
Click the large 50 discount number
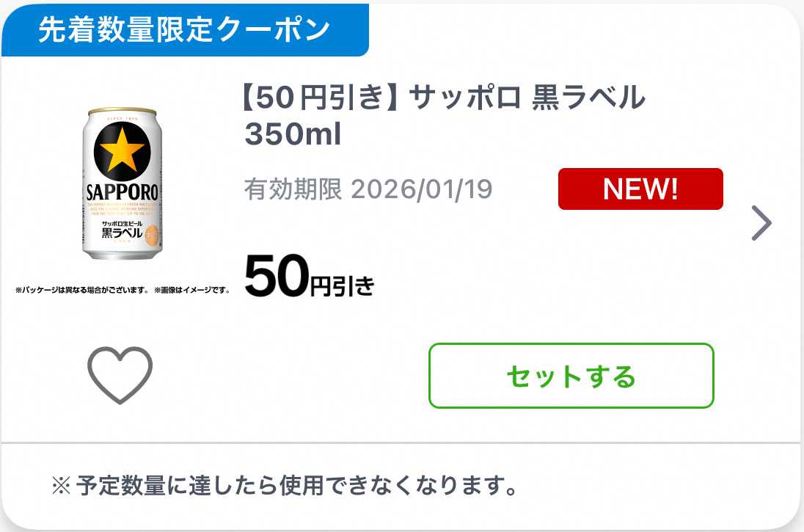coord(277,277)
